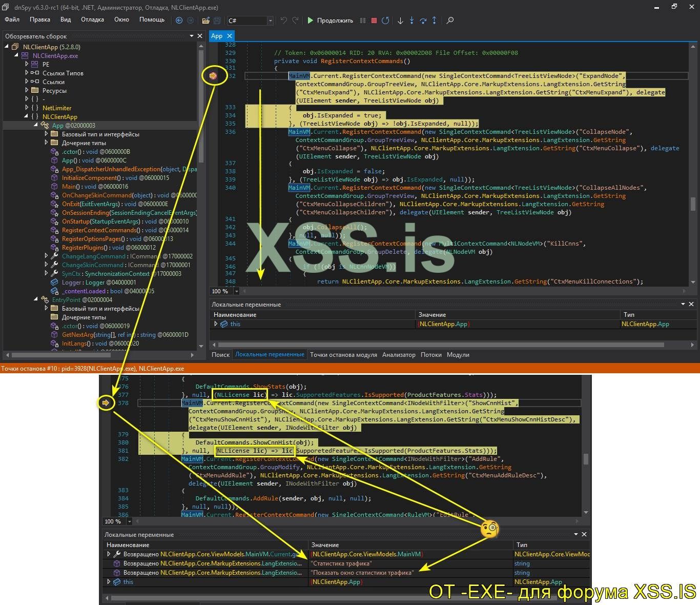Close the upper Локальные переменные panel

[691, 304]
